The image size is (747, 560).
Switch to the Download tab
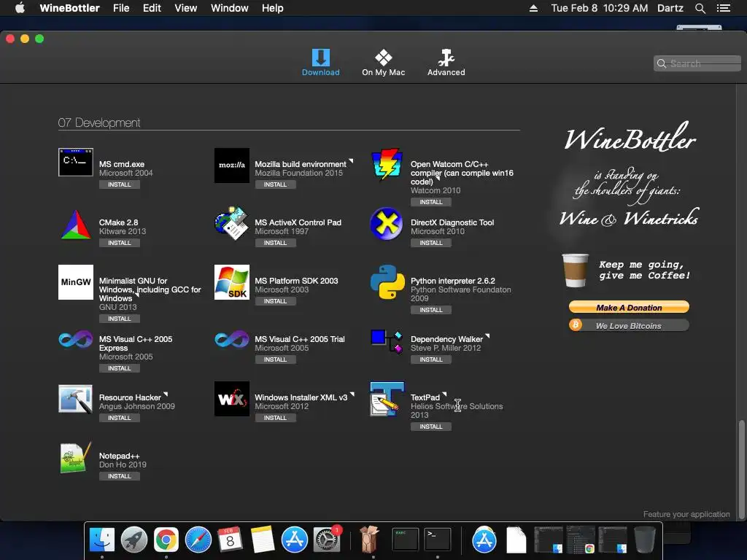pos(321,63)
